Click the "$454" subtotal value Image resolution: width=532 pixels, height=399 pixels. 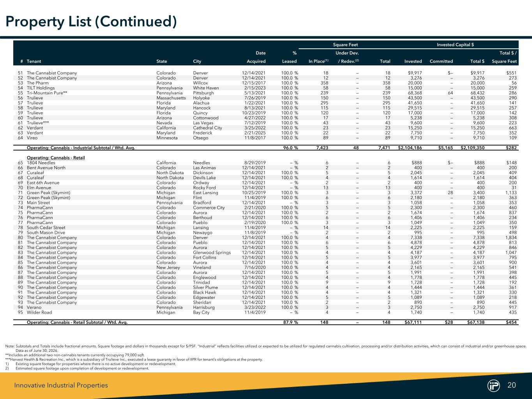click(511, 322)
